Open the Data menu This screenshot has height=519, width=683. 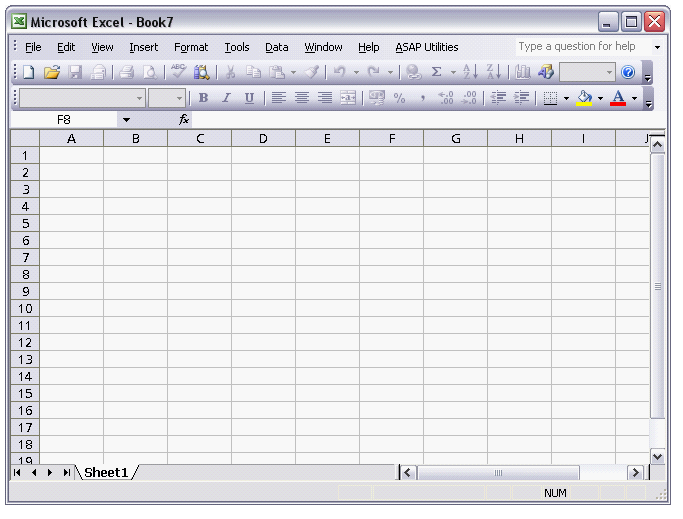tap(277, 47)
